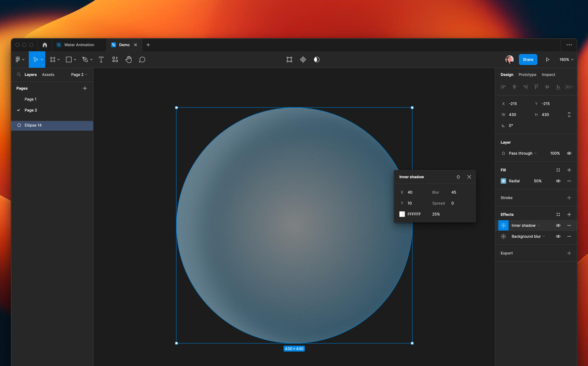Hide the Background blur effect
The width and height of the screenshot is (588, 366).
point(558,236)
